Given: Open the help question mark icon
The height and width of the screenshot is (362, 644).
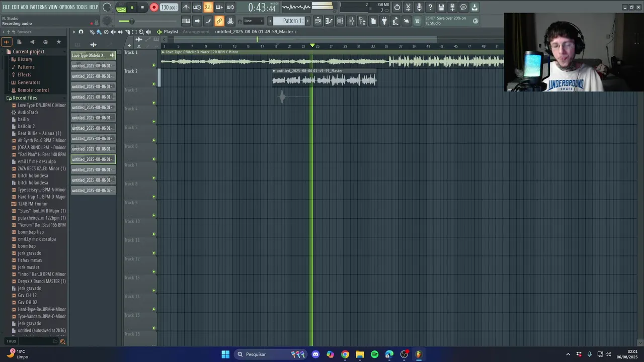Looking at the screenshot, I should (430, 8).
